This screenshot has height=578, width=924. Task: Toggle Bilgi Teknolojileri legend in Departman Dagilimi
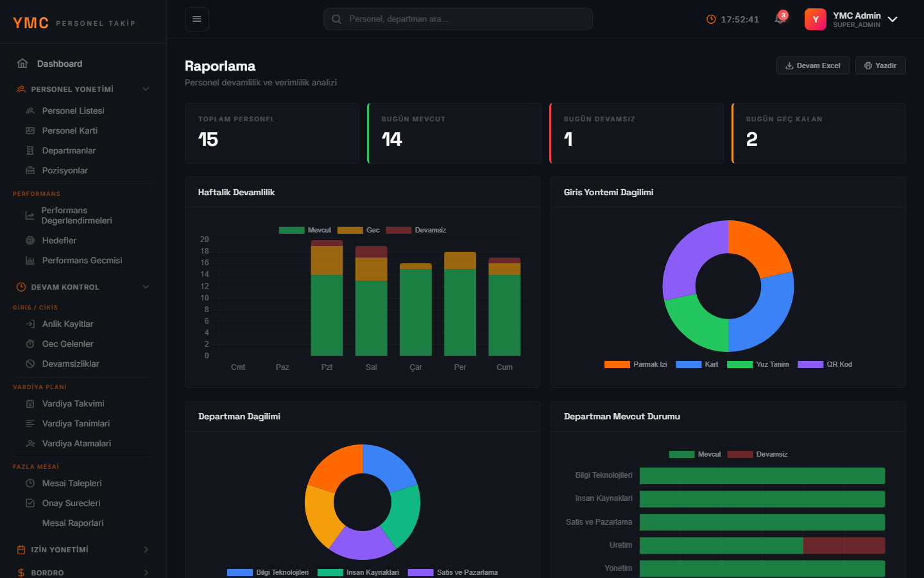coord(268,572)
